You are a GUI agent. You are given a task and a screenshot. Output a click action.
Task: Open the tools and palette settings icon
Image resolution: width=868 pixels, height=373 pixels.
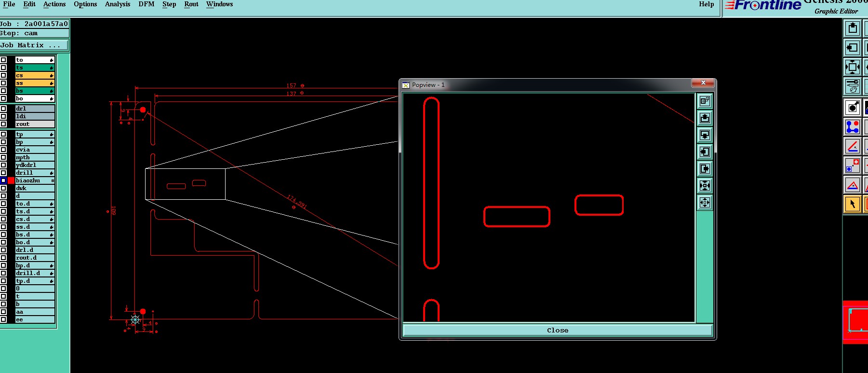pyautogui.click(x=852, y=86)
